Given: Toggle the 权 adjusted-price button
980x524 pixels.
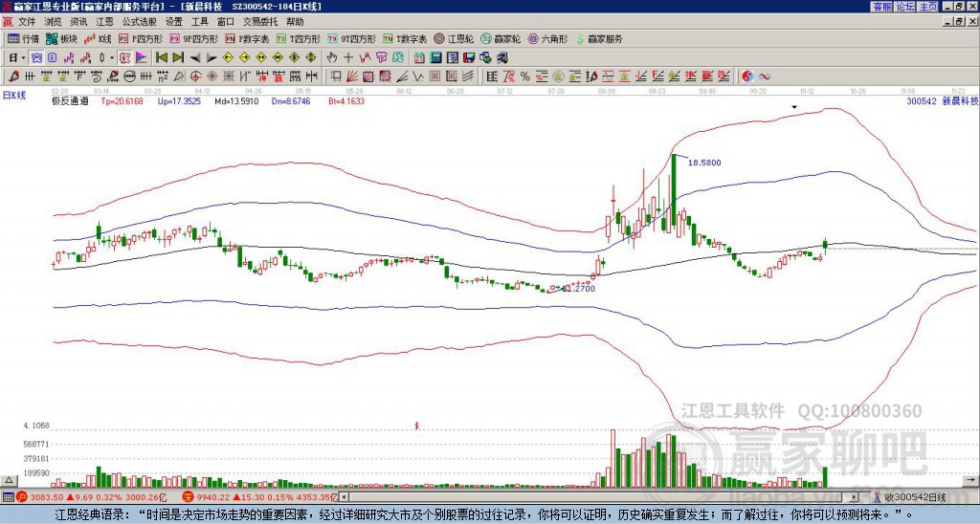Looking at the screenshot, I should tap(124, 57).
